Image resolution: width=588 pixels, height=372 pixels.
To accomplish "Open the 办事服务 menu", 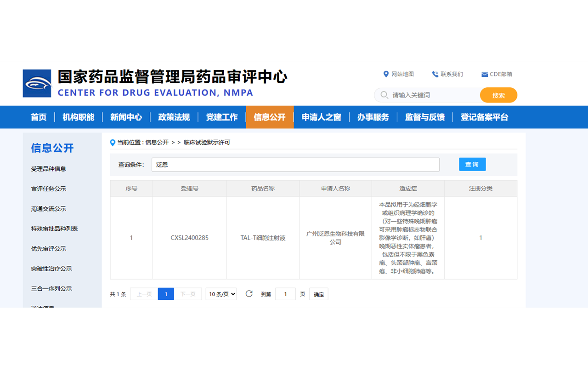I will [373, 117].
